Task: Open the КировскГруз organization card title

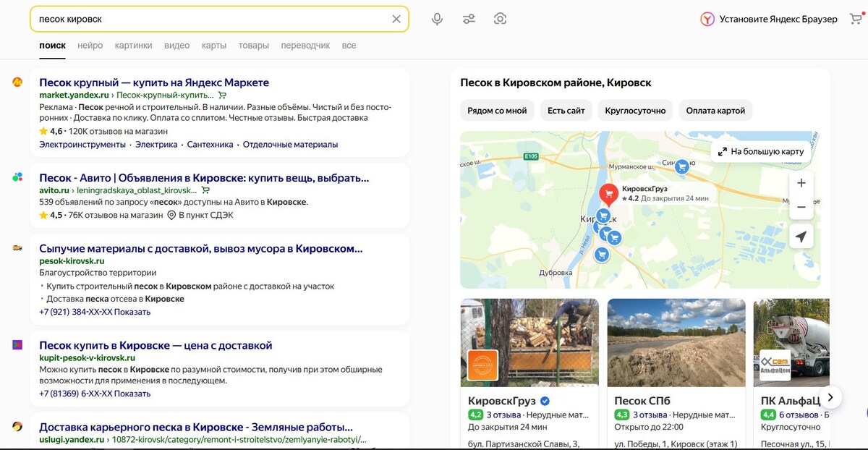Action: point(502,401)
